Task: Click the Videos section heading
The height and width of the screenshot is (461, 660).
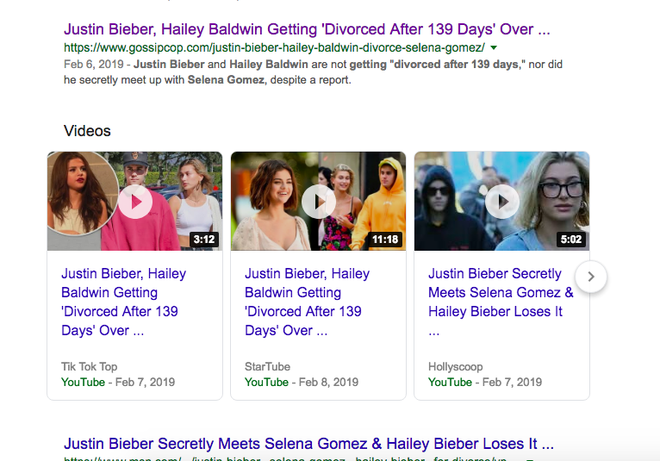Action: coord(87,131)
